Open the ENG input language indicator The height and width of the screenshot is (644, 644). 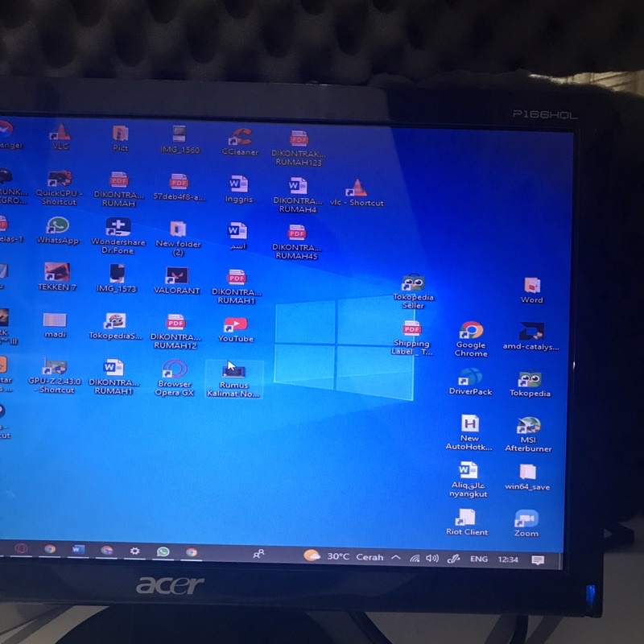point(479,559)
